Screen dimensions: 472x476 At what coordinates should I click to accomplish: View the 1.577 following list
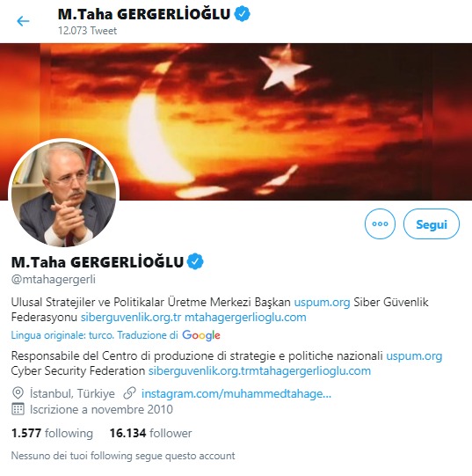coord(52,433)
